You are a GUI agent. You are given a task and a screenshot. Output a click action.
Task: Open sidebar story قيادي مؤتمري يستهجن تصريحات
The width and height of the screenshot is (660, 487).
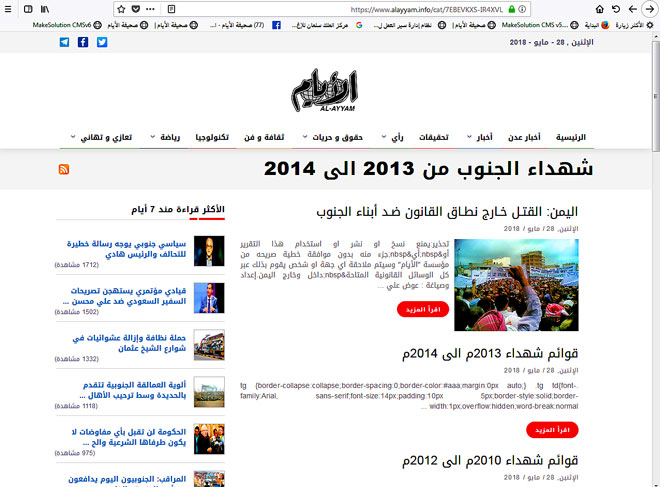click(125, 296)
